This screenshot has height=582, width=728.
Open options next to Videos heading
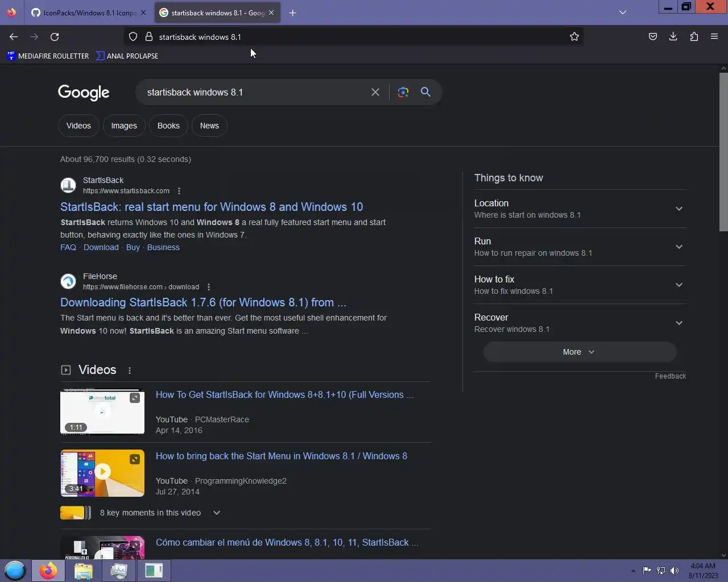[x=130, y=371]
